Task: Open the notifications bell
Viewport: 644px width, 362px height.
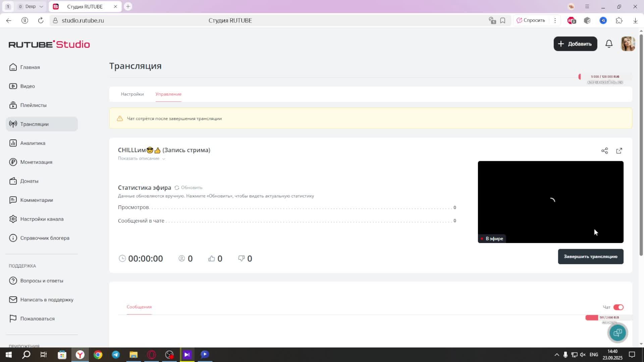Action: 609,44
